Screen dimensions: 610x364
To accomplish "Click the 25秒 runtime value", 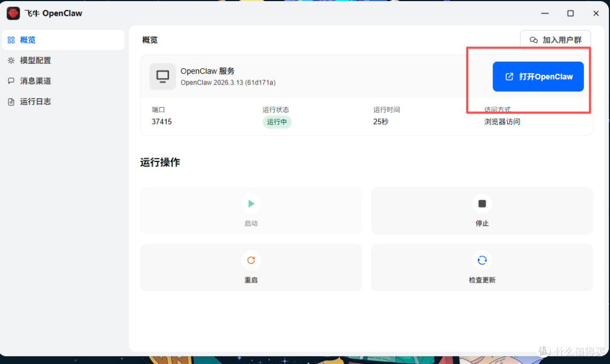I will coord(381,122).
